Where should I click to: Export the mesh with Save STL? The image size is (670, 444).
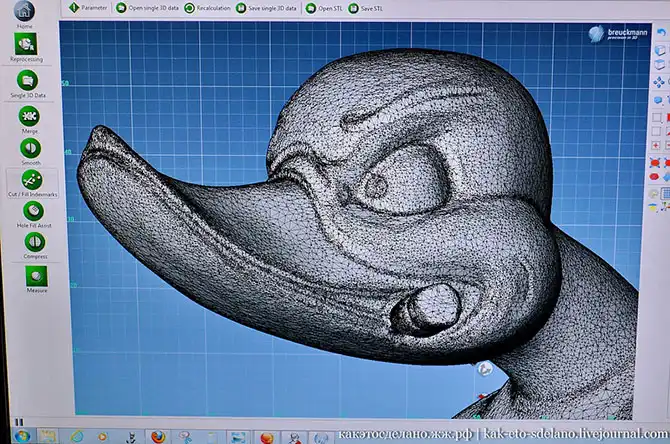point(365,7)
